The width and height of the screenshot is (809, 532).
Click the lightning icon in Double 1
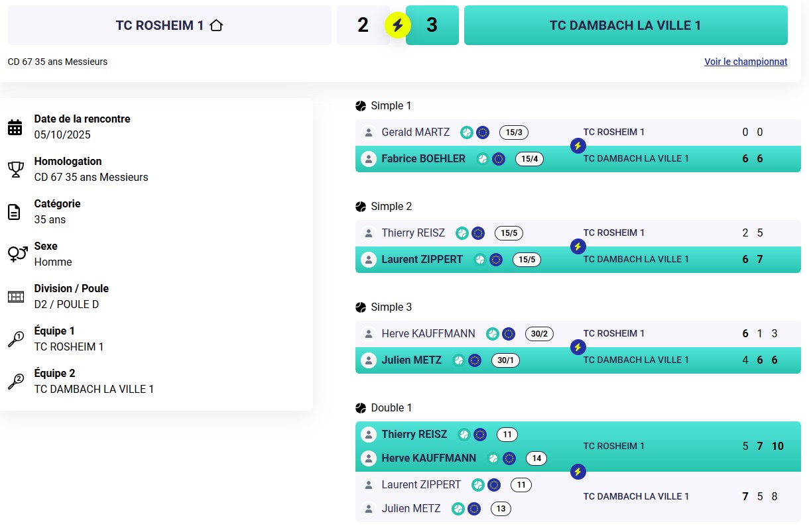click(x=578, y=472)
